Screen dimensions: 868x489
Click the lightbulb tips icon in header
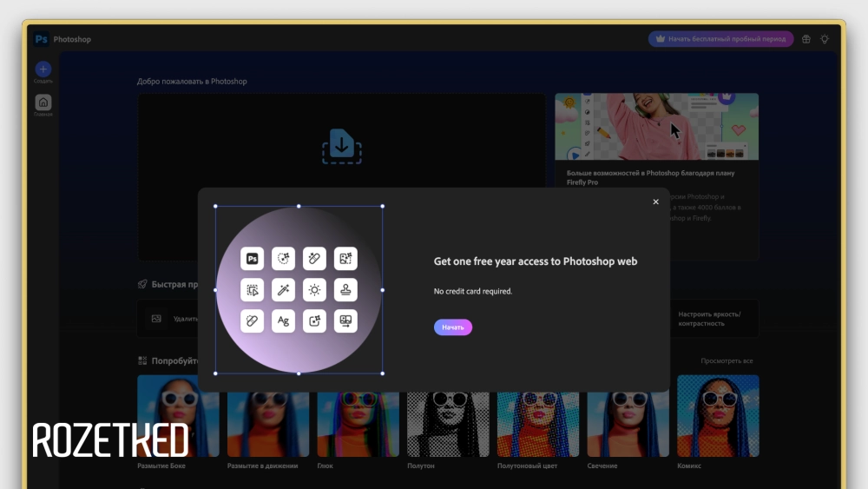point(825,39)
